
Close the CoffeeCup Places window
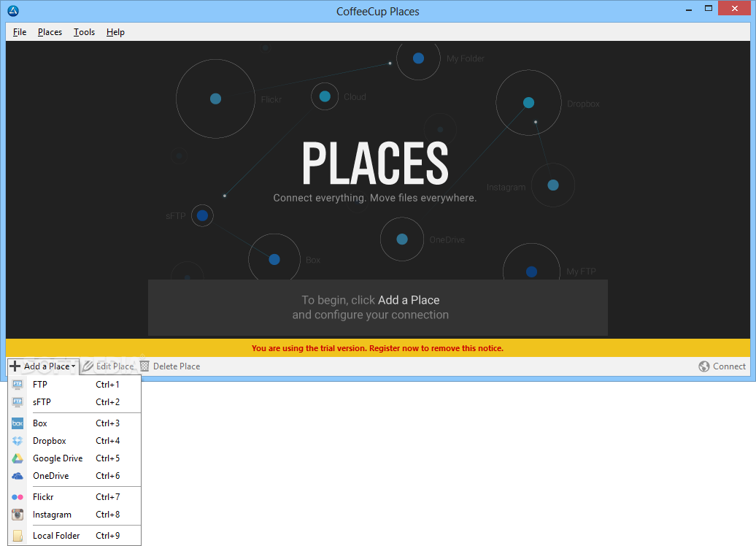click(x=734, y=9)
